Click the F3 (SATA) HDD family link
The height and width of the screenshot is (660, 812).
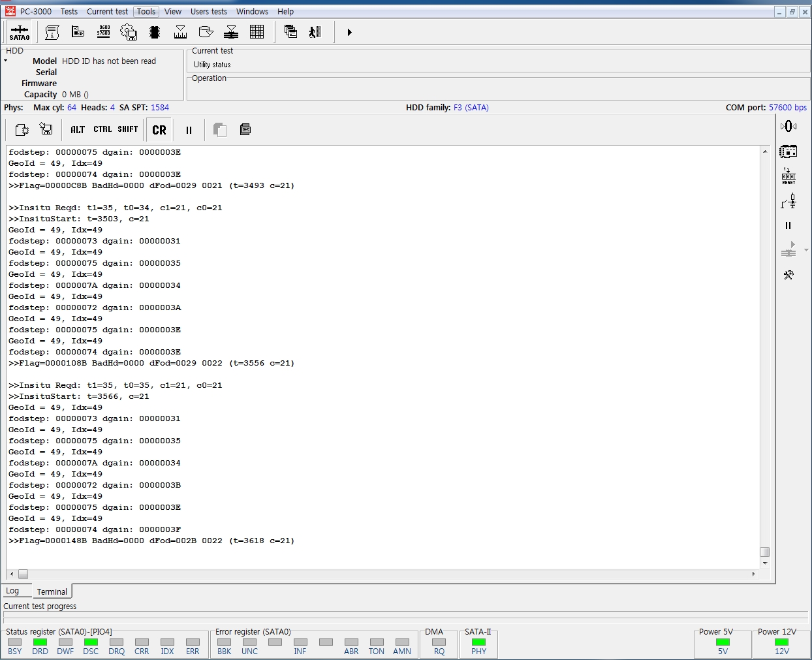coord(471,108)
